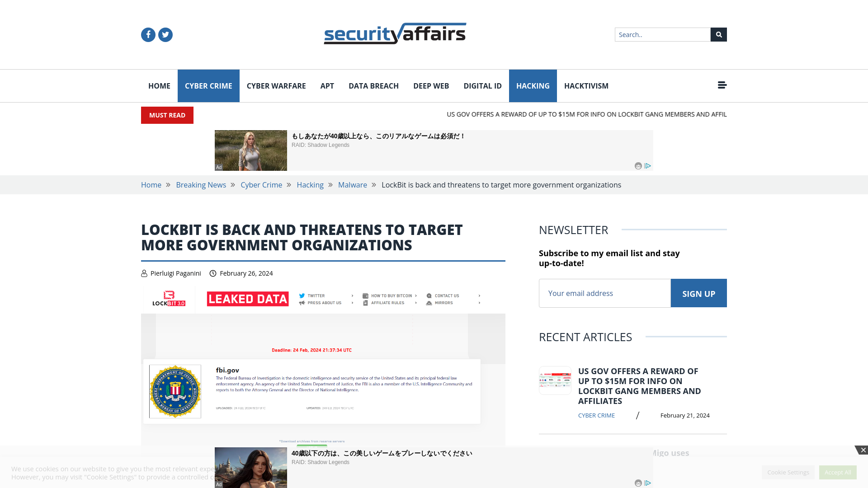This screenshot has height=488, width=868.
Task: Click the Ad choices icon
Action: (648, 166)
